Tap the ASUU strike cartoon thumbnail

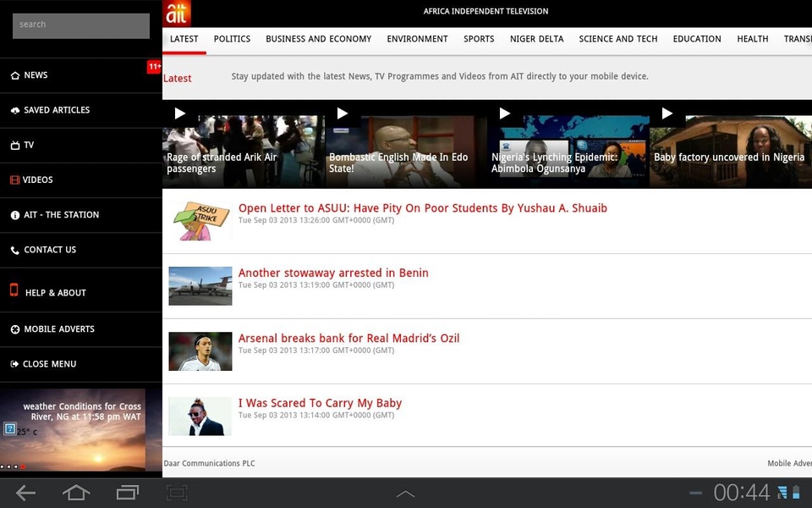click(x=200, y=221)
